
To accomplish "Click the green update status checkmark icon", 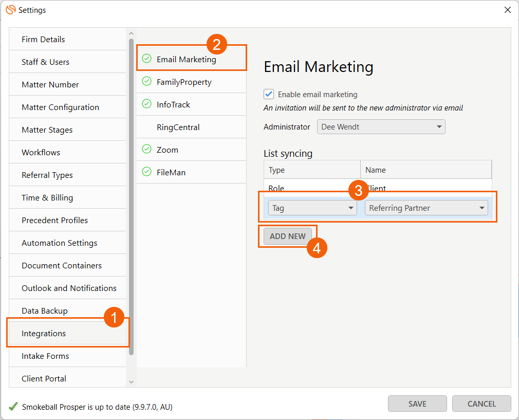I will point(13,406).
